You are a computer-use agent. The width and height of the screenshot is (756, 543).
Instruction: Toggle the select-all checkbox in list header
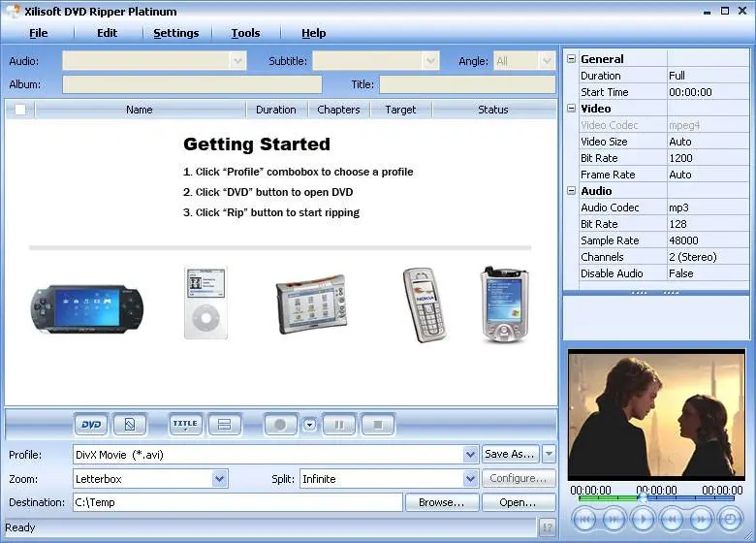coord(20,110)
